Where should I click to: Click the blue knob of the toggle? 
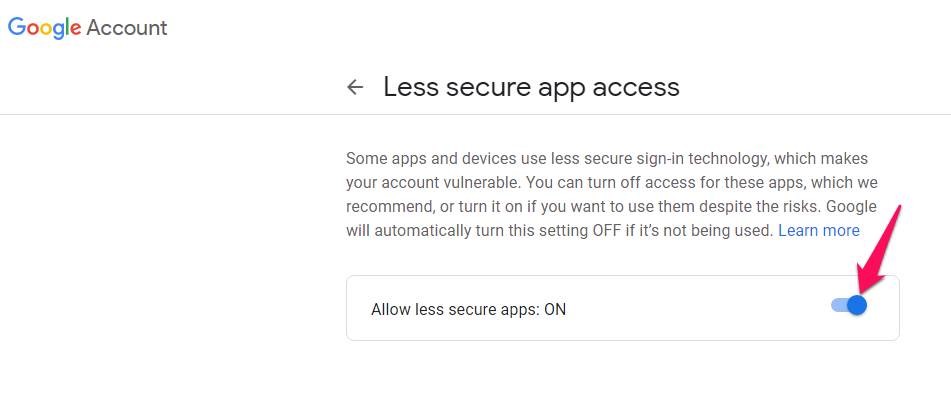click(856, 305)
